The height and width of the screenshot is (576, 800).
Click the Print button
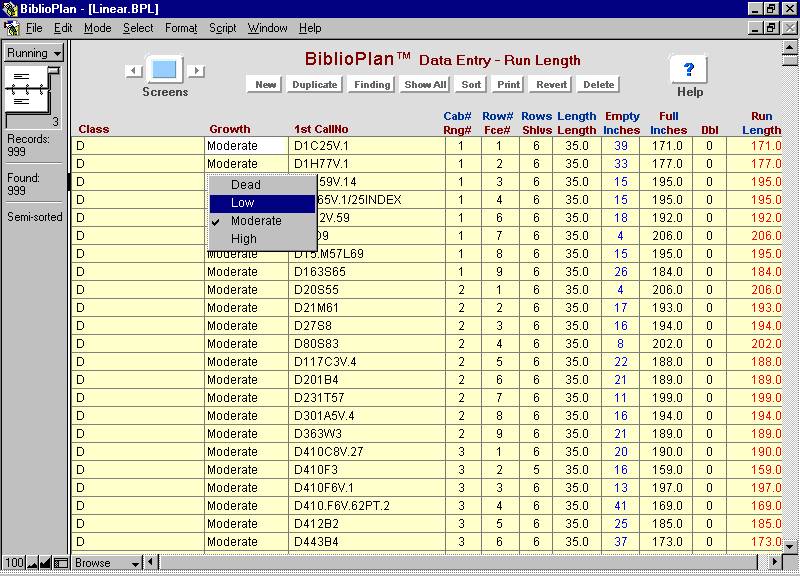(x=508, y=85)
